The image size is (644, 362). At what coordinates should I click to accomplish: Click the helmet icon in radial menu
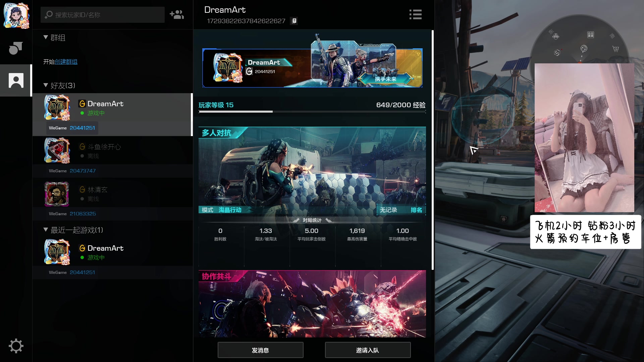556,36
